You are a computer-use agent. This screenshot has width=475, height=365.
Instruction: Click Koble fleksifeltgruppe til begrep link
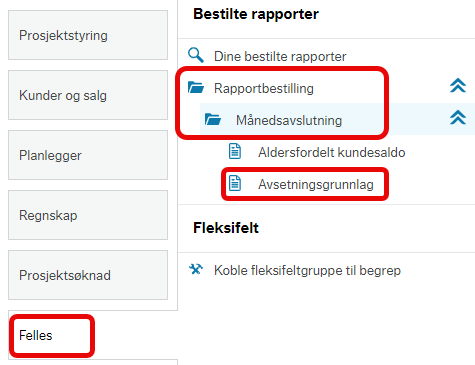point(307,270)
